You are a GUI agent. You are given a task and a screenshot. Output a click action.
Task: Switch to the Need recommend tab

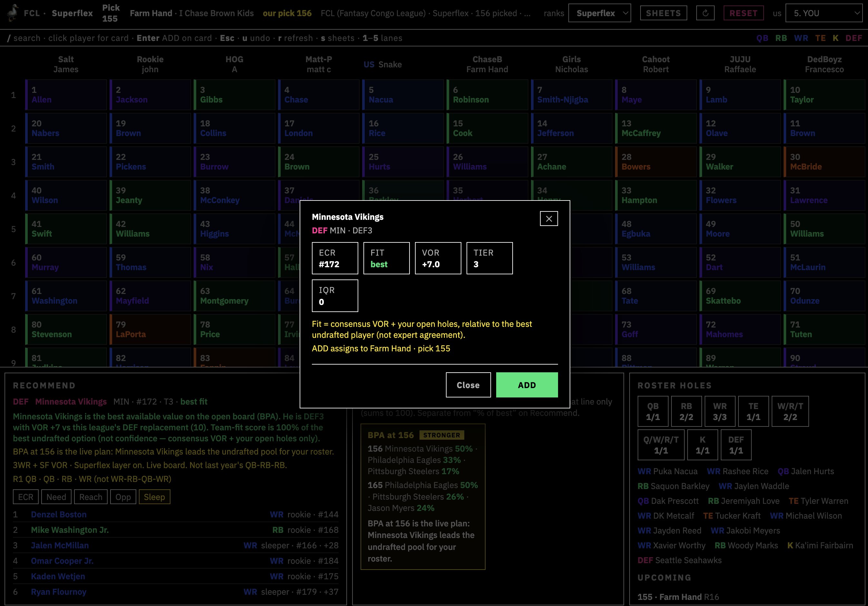coord(56,497)
